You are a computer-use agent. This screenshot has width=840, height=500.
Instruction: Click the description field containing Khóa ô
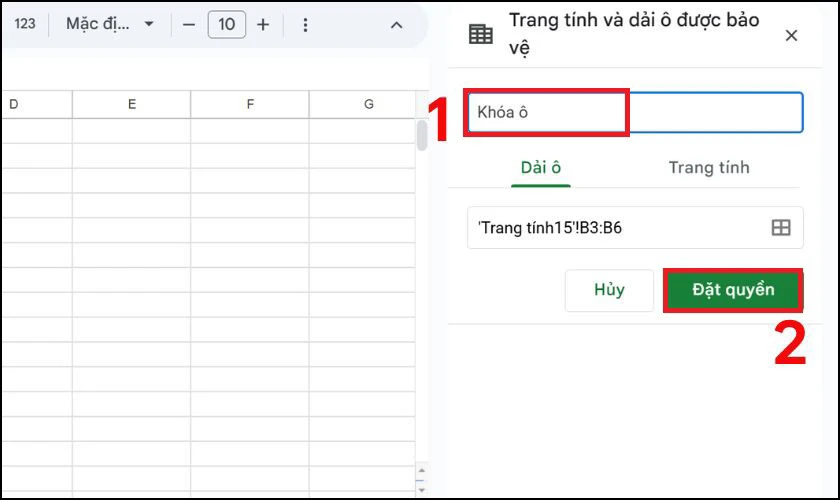pyautogui.click(x=635, y=113)
